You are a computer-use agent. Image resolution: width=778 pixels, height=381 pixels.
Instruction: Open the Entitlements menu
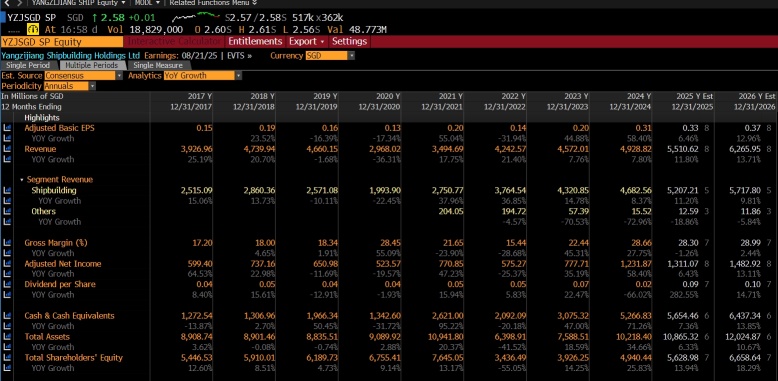[x=255, y=41]
